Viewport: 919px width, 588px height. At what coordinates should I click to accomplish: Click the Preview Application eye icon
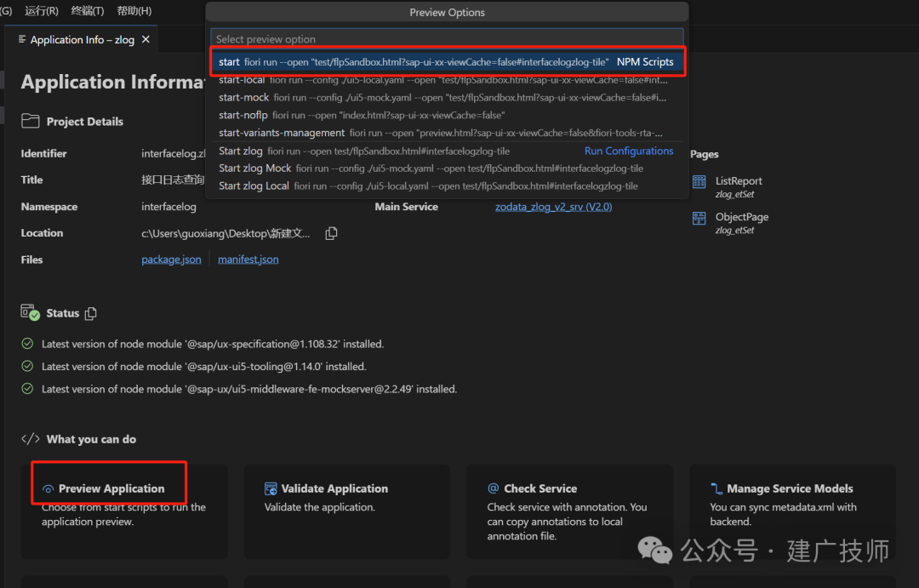pos(48,489)
